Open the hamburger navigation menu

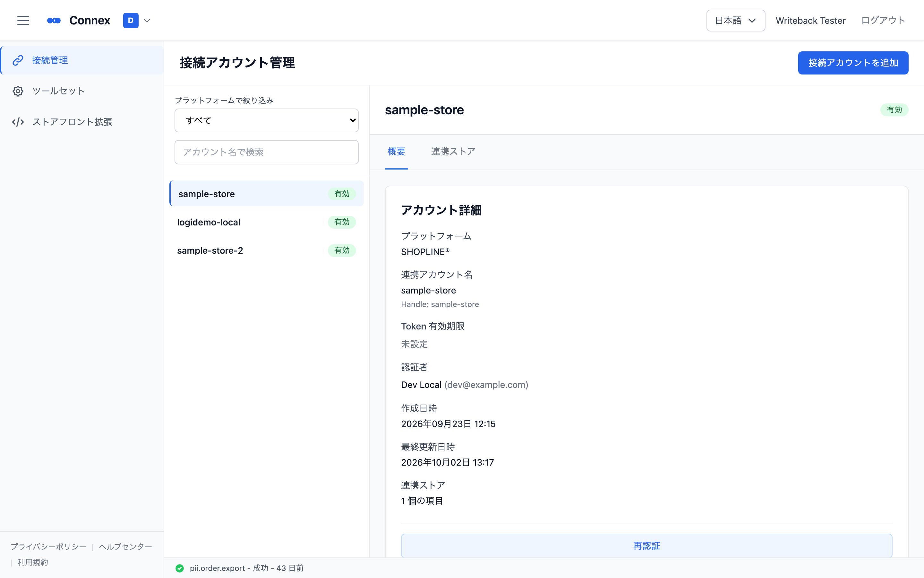(23, 21)
